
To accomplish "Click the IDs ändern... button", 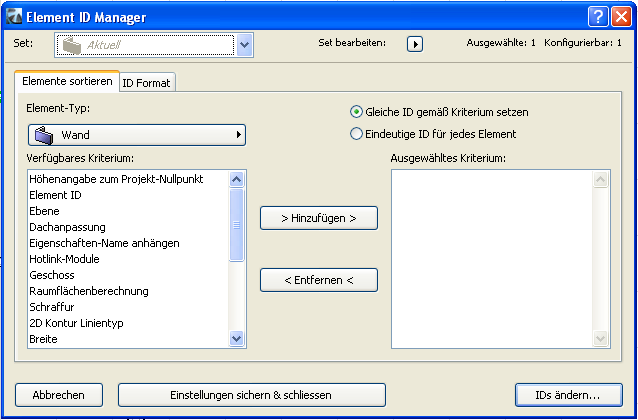I will click(568, 395).
